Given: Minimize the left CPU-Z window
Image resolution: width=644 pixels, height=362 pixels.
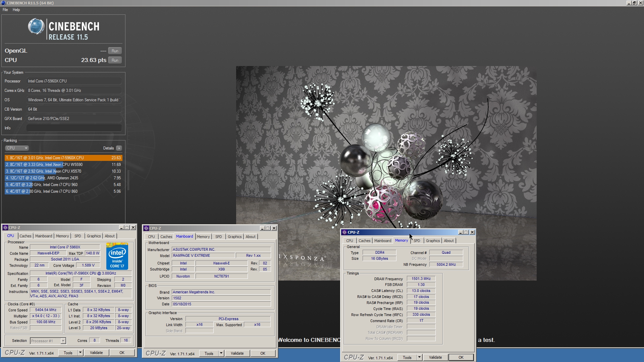Looking at the screenshot, I should [x=121, y=228].
